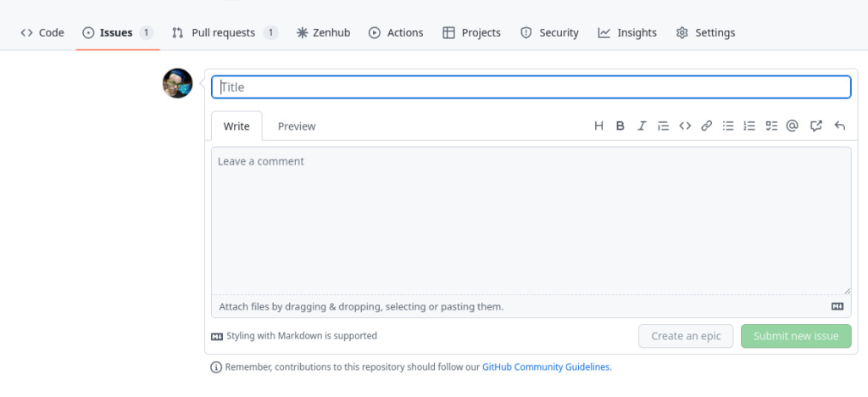Open the Pull requests tab
Viewport: 868px width, 397px height.
pyautogui.click(x=224, y=33)
